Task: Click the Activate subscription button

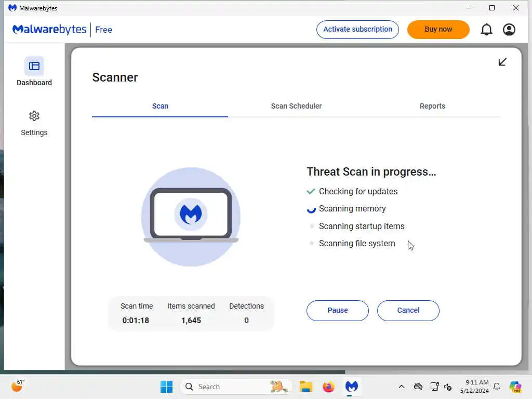Action: (x=357, y=30)
